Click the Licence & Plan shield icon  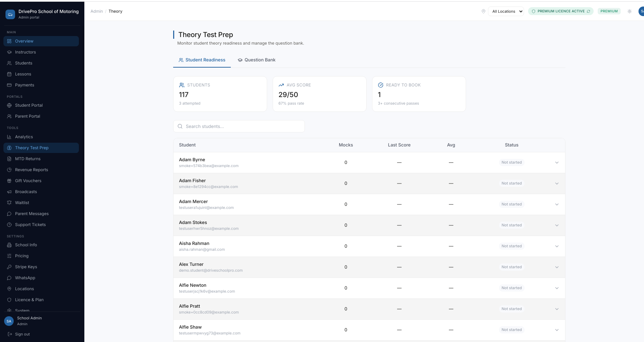[x=9, y=300]
